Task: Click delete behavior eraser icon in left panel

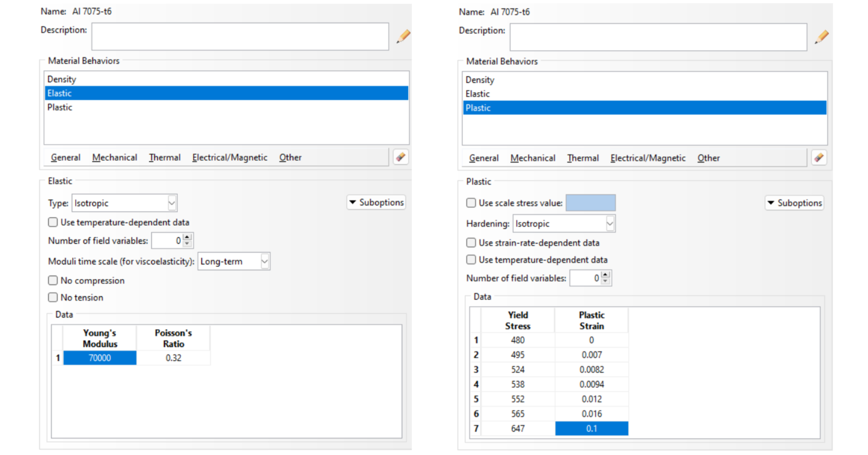Action: pos(401,157)
